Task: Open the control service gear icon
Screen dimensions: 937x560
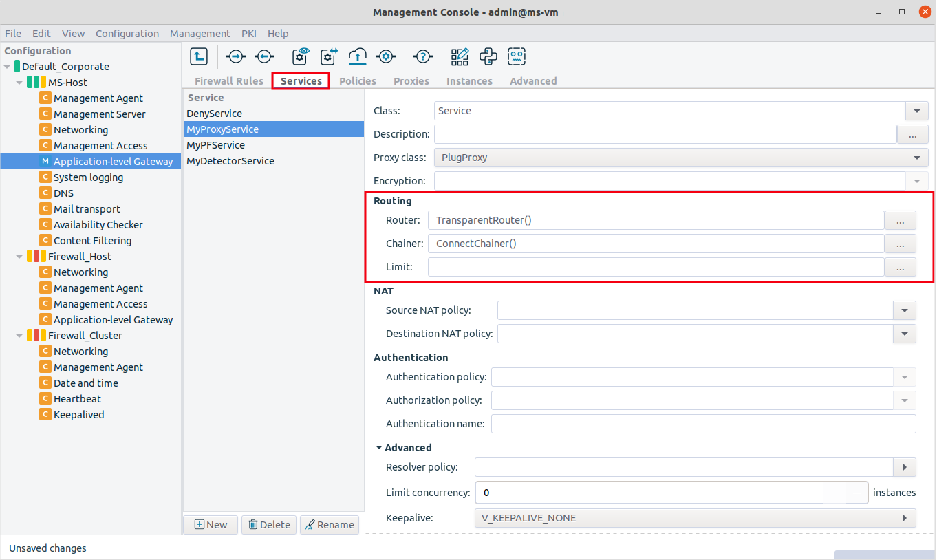Action: 386,56
